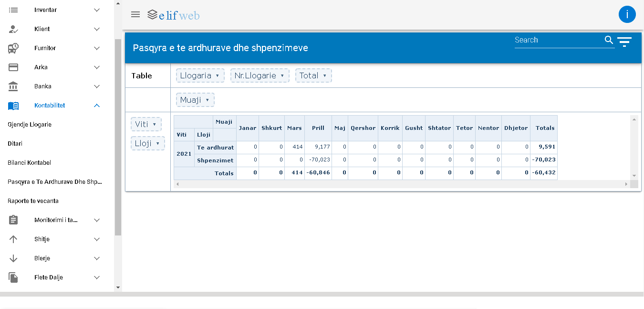Image resolution: width=644 pixels, height=309 pixels.
Task: Click the Blerje down-arrow icon
Action: point(13,258)
